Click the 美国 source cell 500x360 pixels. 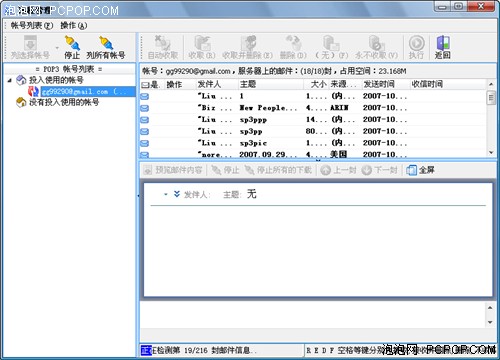tap(338, 154)
